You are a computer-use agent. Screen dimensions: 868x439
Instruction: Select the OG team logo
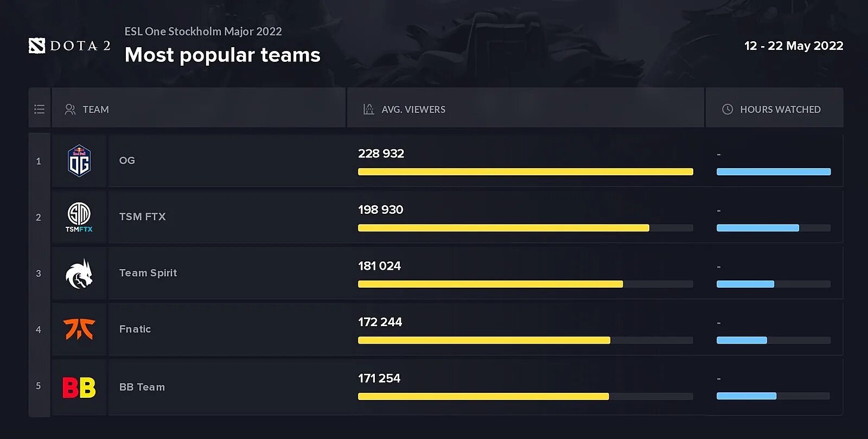[x=79, y=161]
